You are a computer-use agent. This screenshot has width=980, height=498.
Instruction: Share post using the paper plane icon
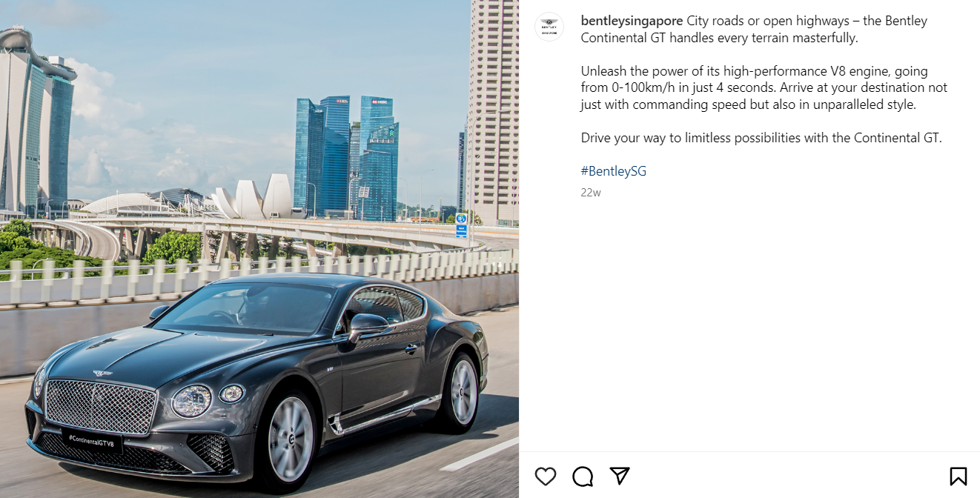click(x=620, y=476)
